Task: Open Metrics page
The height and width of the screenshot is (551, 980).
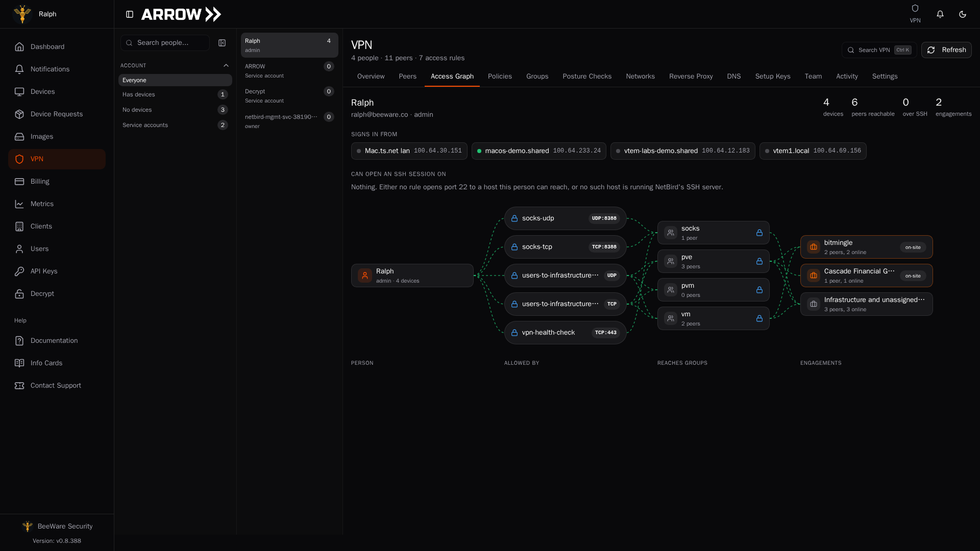Action: (57, 204)
